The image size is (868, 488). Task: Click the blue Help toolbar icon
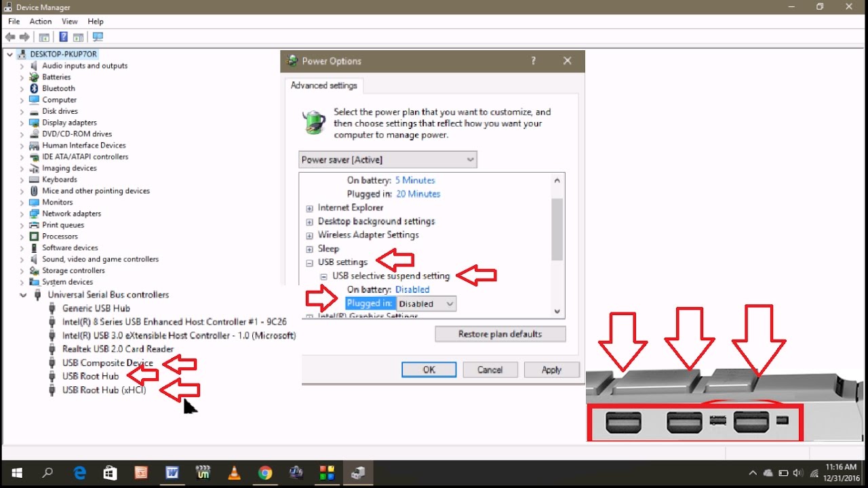(x=63, y=37)
